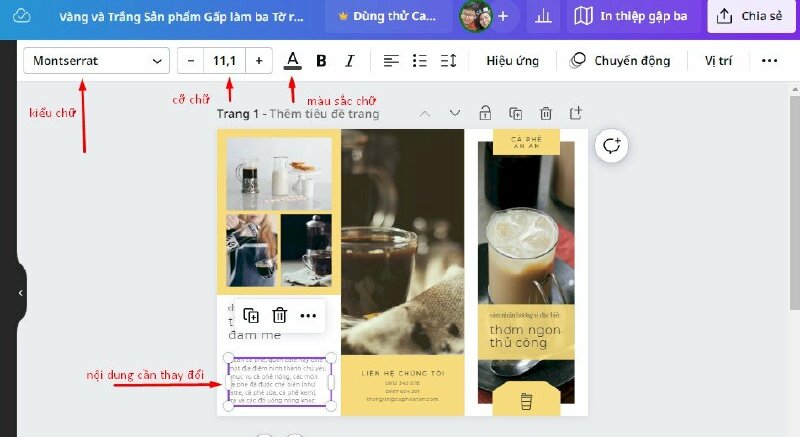Toggle italic formatting
800x437 pixels.
click(350, 61)
